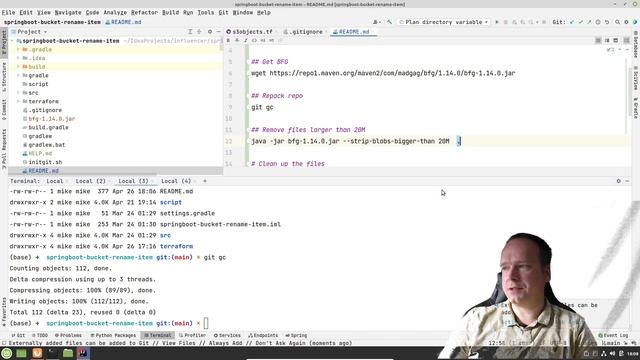The width and height of the screenshot is (640, 360).
Task: Open IDE settings gear in main toolbar
Action: pos(626,22)
